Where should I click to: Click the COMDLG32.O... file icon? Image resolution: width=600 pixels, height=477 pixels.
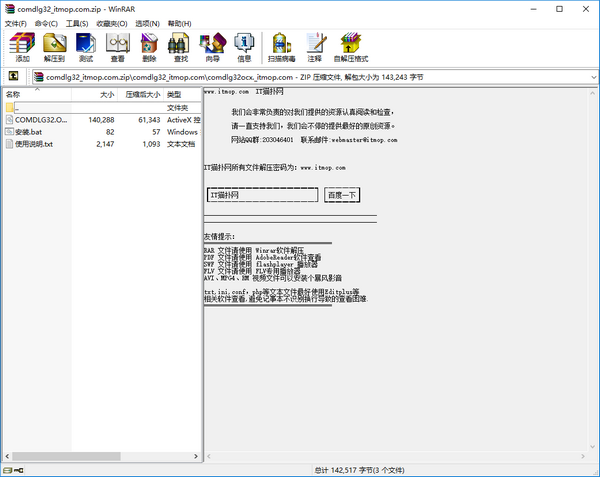click(10, 120)
